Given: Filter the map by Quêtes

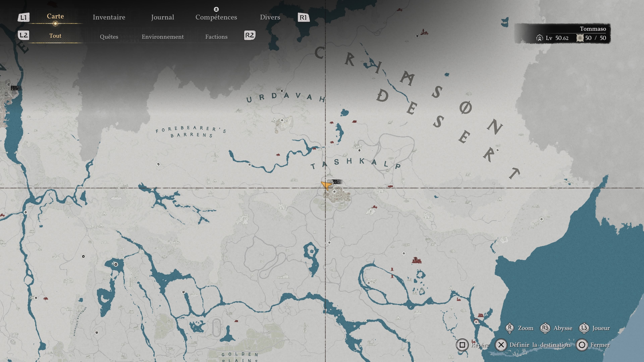Looking at the screenshot, I should 109,37.
